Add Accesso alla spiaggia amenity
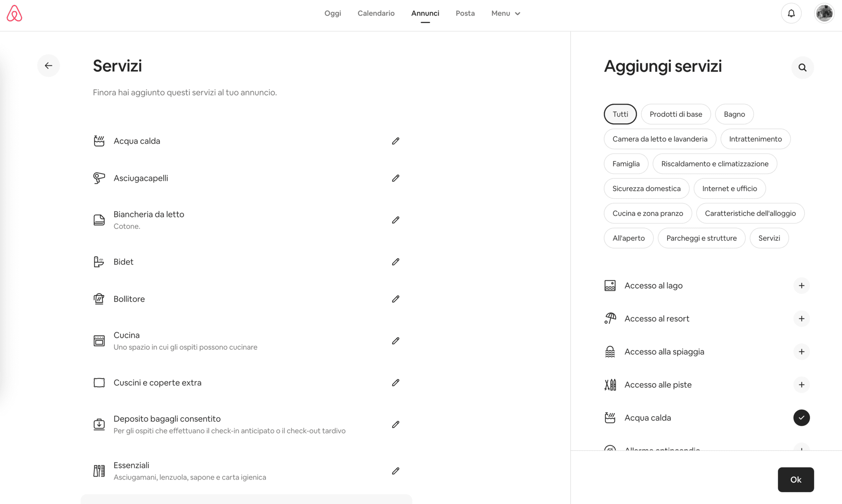842x504 pixels. click(x=801, y=351)
